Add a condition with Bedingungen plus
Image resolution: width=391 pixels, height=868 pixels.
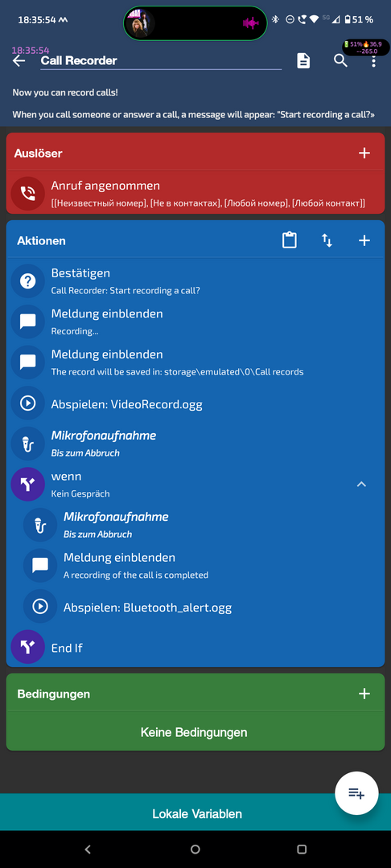click(364, 694)
